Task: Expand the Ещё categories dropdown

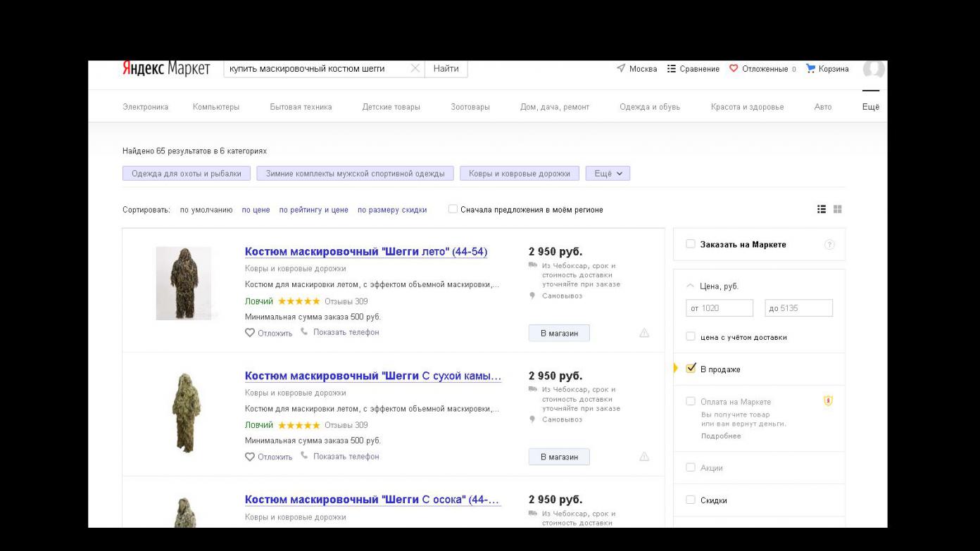Action: [608, 174]
